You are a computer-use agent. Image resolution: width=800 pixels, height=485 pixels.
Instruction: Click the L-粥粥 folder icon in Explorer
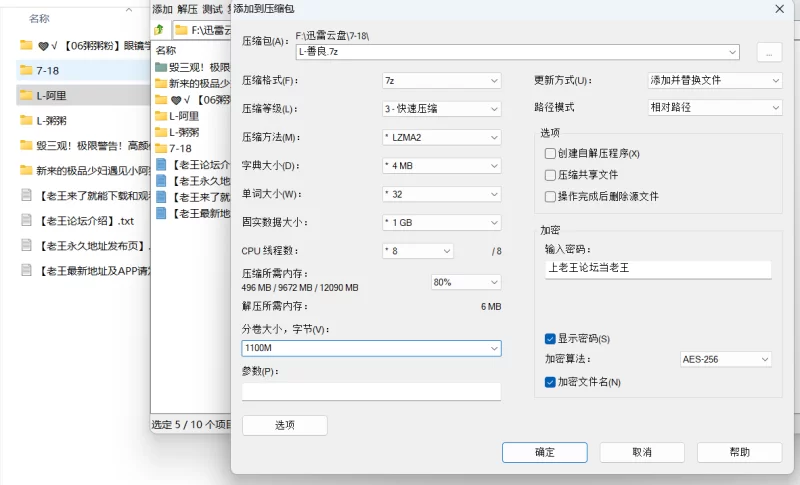(26, 120)
